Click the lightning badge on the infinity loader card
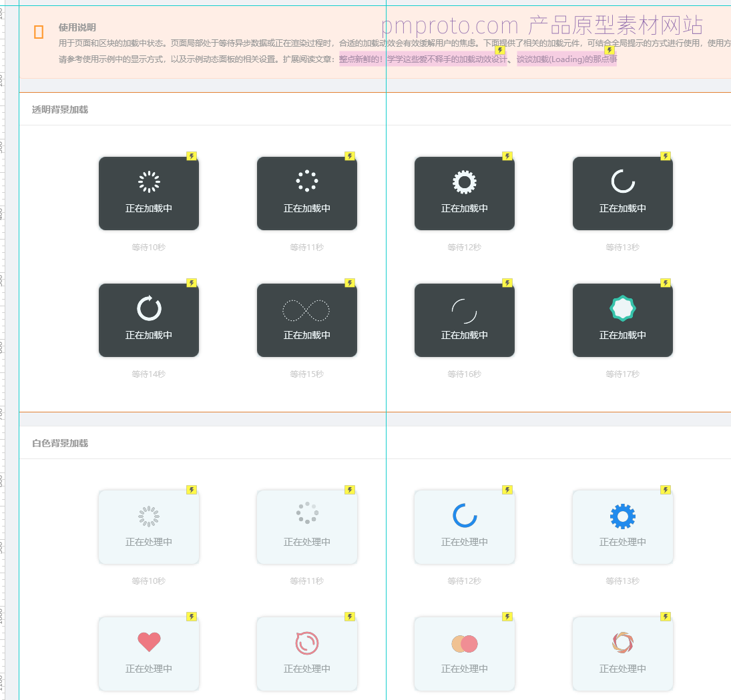 tap(350, 283)
